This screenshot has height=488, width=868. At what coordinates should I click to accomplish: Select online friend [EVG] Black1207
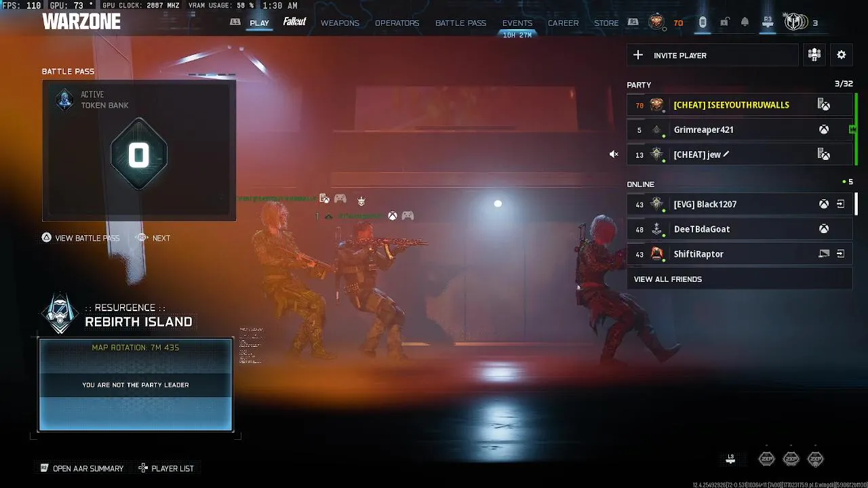tap(740, 204)
